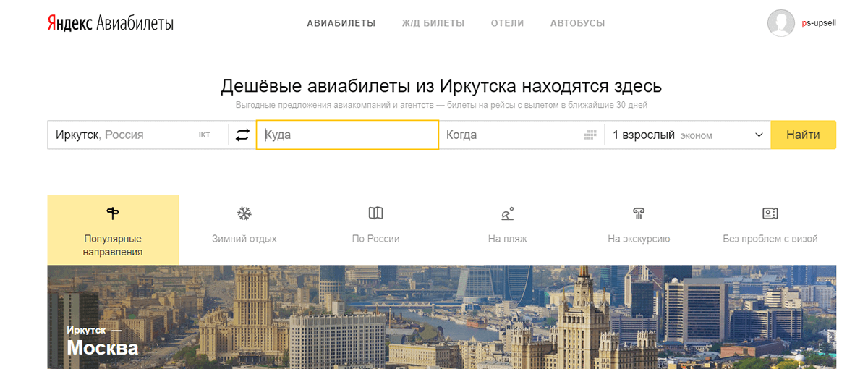Viewport: 868px width, 369px height.
Task: Open the Иркутск — Москва destination banner
Action: (x=442, y=317)
